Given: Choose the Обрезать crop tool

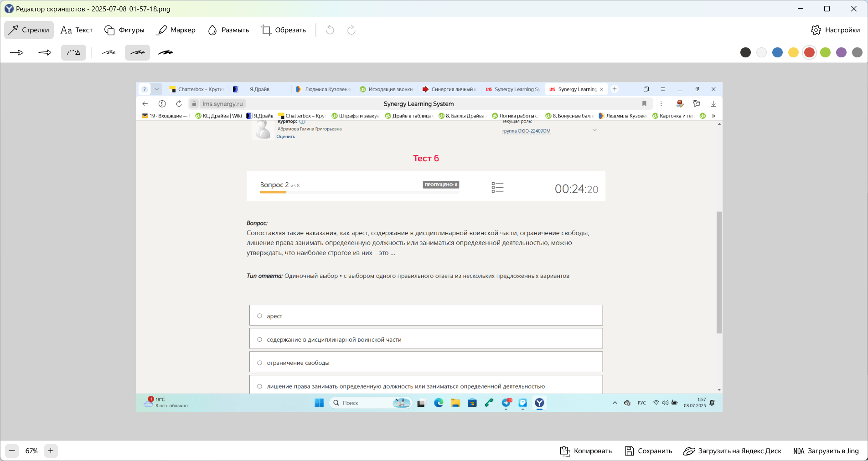Looking at the screenshot, I should point(283,30).
